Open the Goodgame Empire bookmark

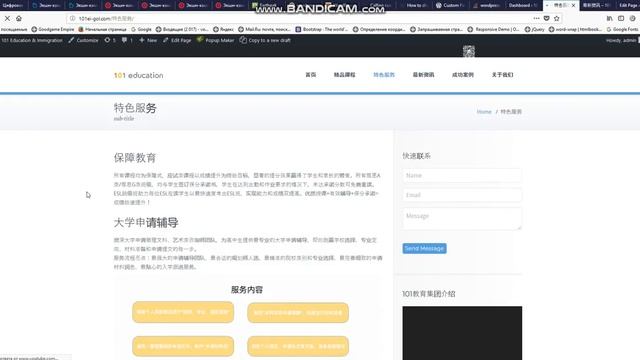coord(53,29)
